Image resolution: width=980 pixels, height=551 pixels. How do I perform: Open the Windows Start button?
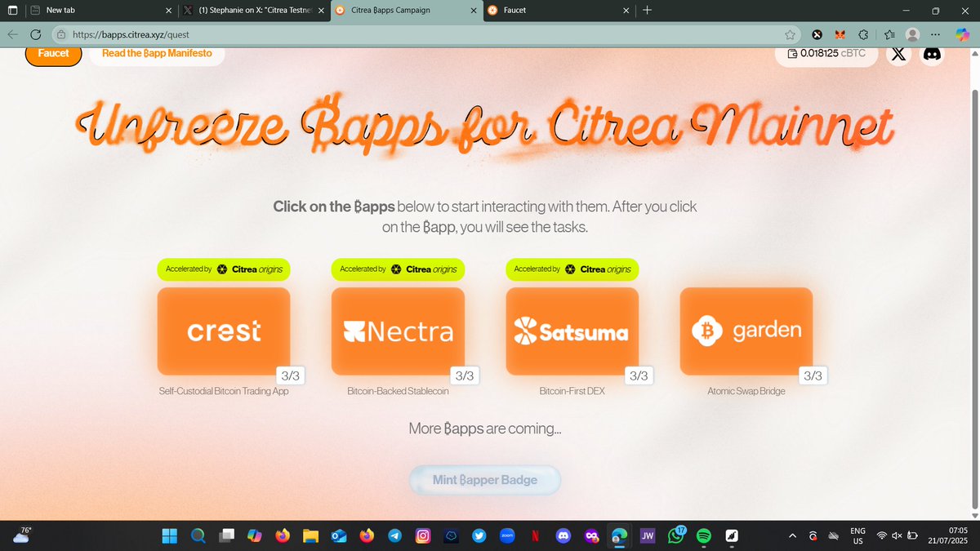[169, 535]
